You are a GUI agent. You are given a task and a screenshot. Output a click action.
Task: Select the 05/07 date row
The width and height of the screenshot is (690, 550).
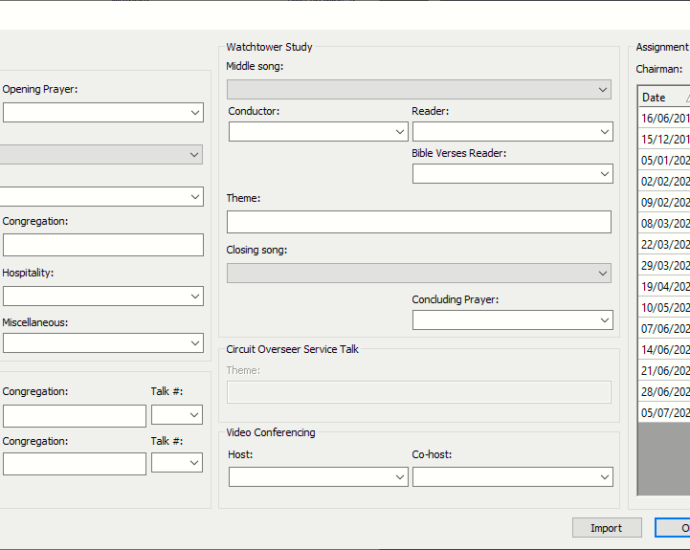pos(665,412)
